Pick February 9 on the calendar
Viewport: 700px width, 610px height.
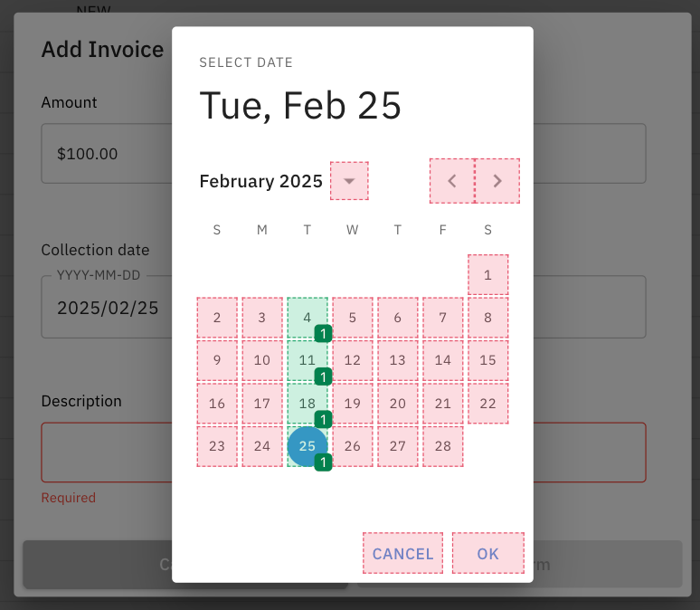tap(217, 360)
